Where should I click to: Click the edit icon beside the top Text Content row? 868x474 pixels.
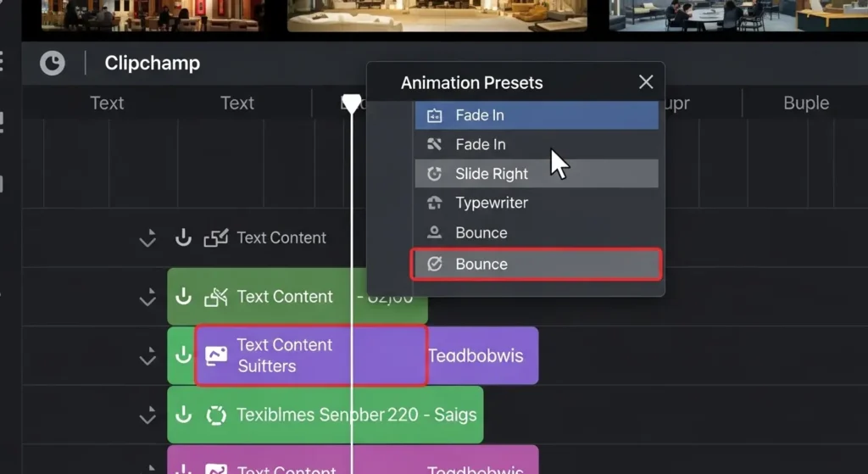point(216,238)
